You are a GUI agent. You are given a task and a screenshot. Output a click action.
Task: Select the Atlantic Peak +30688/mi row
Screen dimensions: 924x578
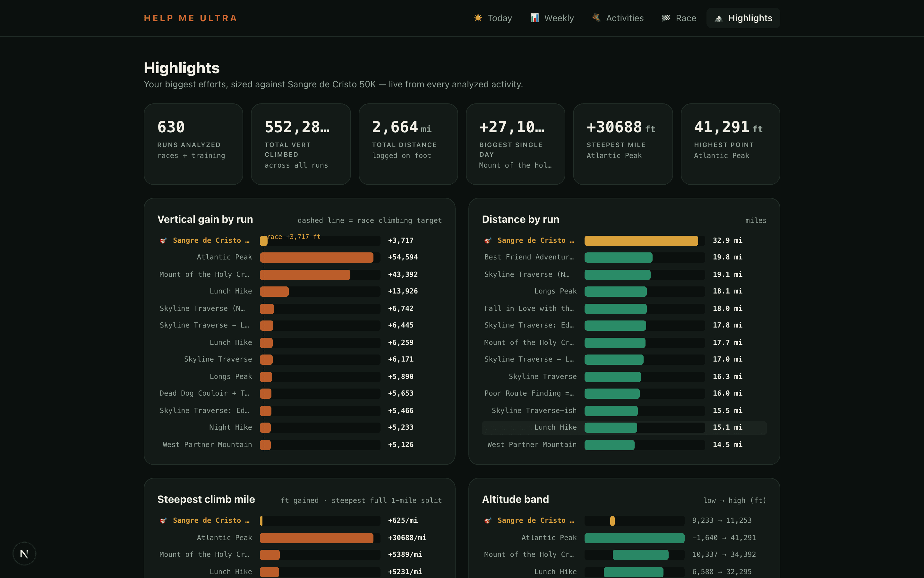coord(299,538)
